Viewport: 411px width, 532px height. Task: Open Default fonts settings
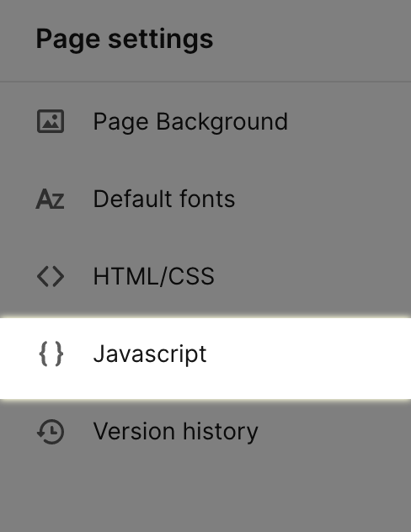pyautogui.click(x=205, y=199)
